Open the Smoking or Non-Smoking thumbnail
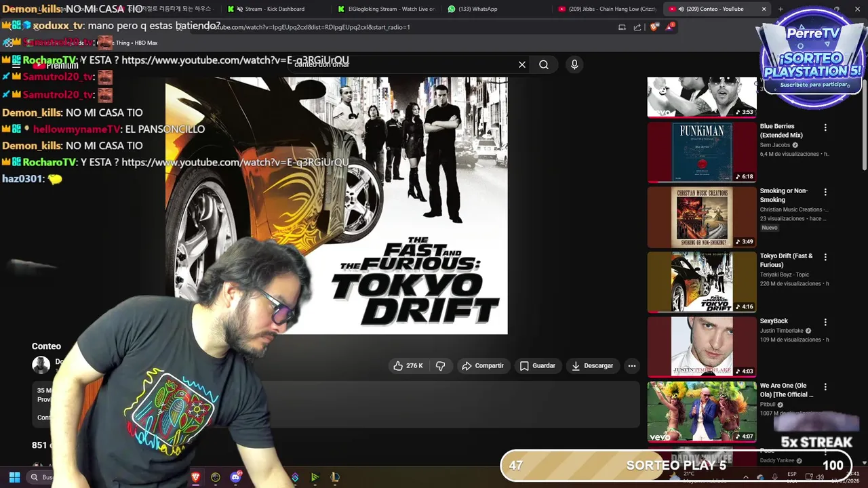 click(702, 217)
